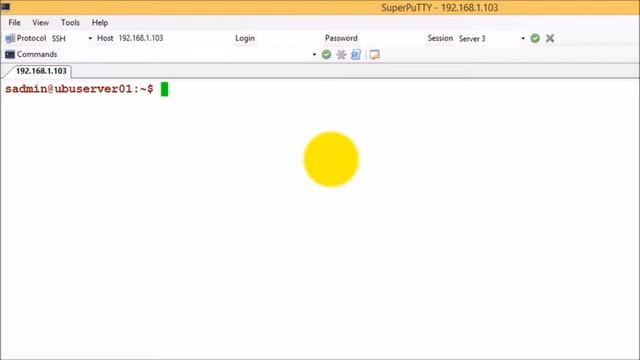The image size is (640, 360).
Task: Expand the Protocol SSH dropdown
Action: [x=90, y=38]
